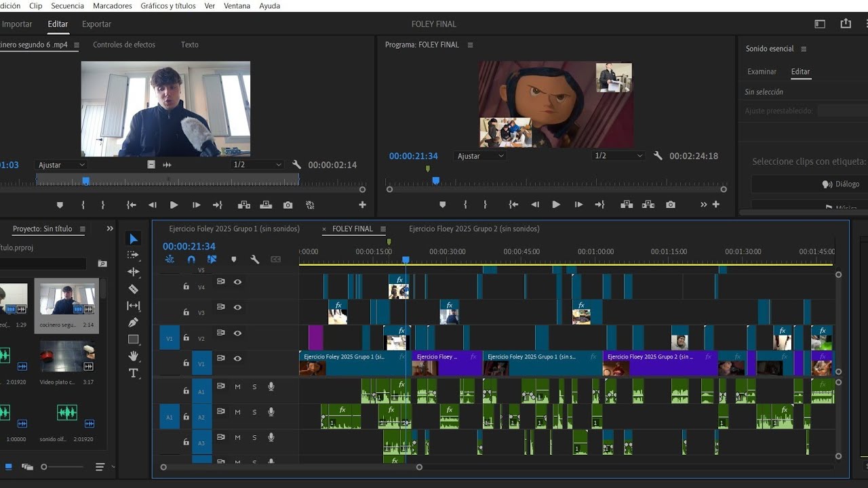Close the FOLEY FINAL sequence tab
This screenshot has height=488, width=868.
[324, 229]
